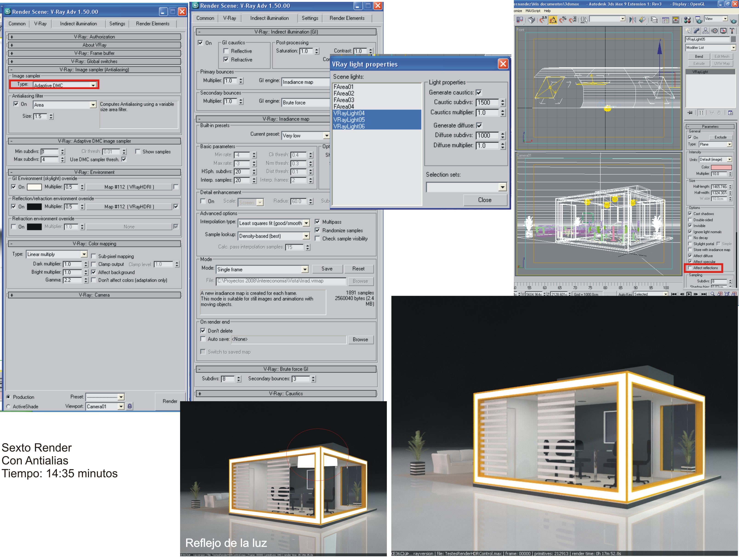The width and height of the screenshot is (739, 560).
Task: Open the Utilities hammer panel icon
Action: pos(732,31)
